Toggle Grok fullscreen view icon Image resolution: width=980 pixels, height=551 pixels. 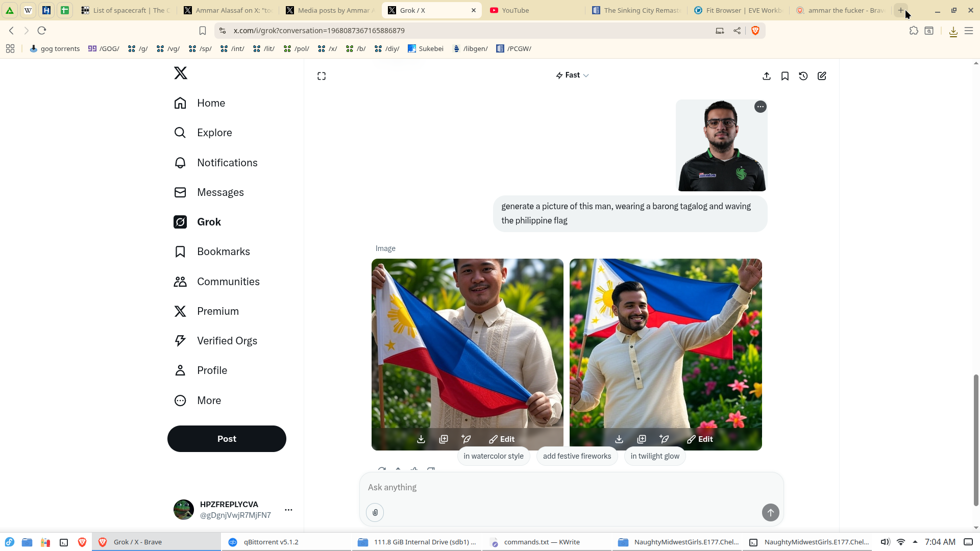(322, 76)
